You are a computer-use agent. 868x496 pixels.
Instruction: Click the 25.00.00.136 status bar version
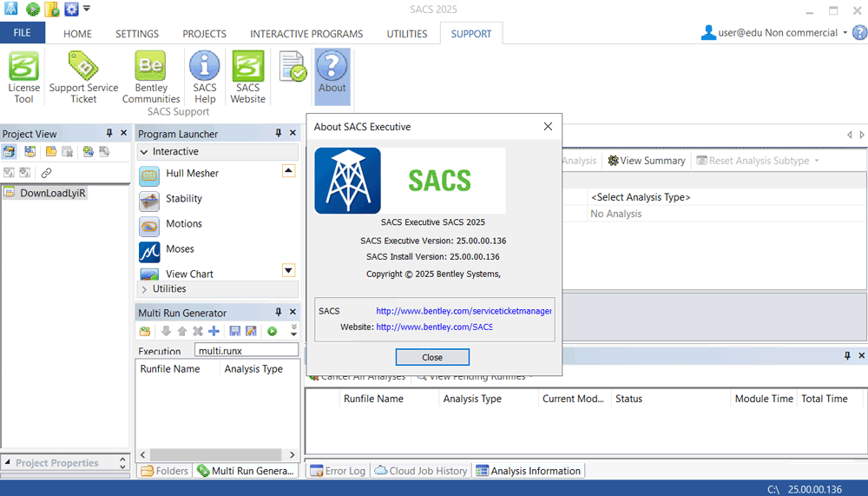coord(815,489)
